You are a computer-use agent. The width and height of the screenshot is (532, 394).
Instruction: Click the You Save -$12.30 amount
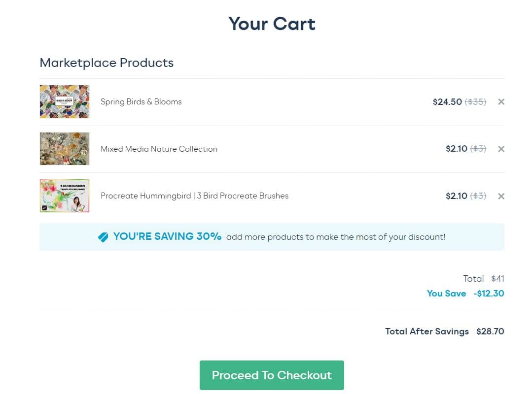coord(489,294)
